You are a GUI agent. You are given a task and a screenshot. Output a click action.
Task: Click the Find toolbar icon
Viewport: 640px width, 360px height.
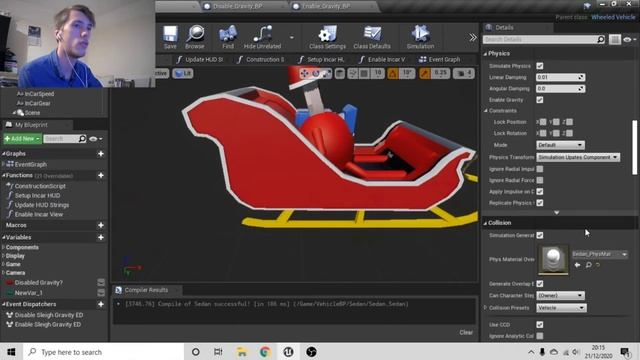coord(228,37)
